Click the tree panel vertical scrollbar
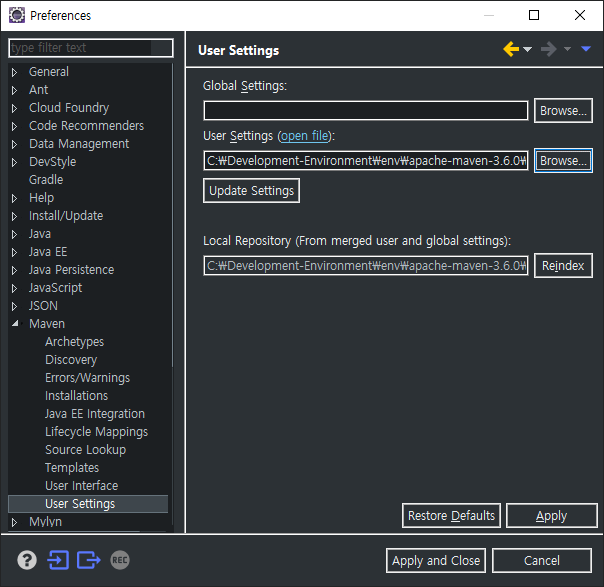 (x=172, y=216)
